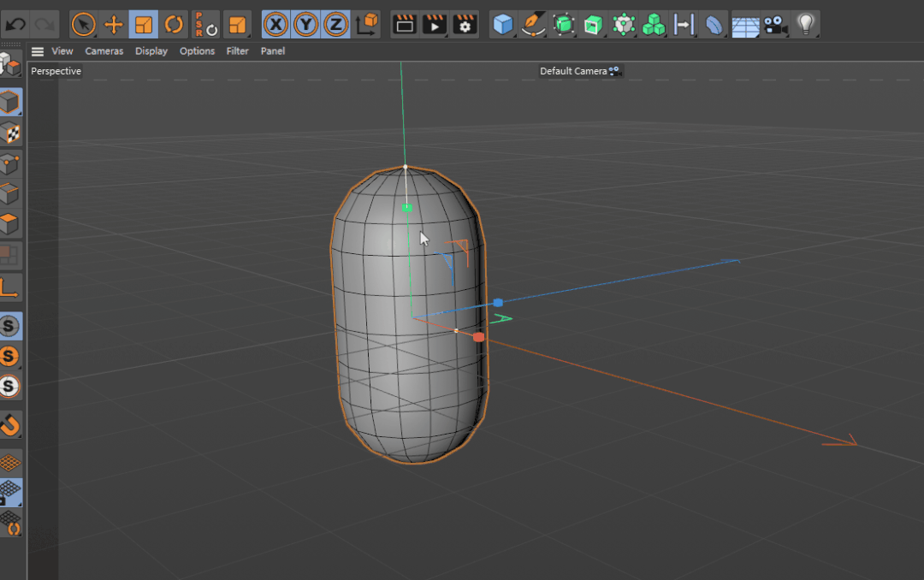The image size is (924, 580).
Task: Toggle Enable Axis mode
Action: click(x=10, y=288)
